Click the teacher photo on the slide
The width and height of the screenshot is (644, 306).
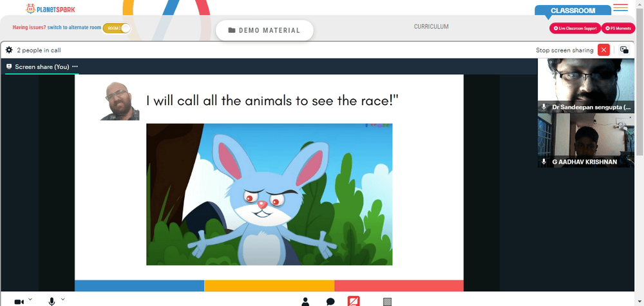120,101
